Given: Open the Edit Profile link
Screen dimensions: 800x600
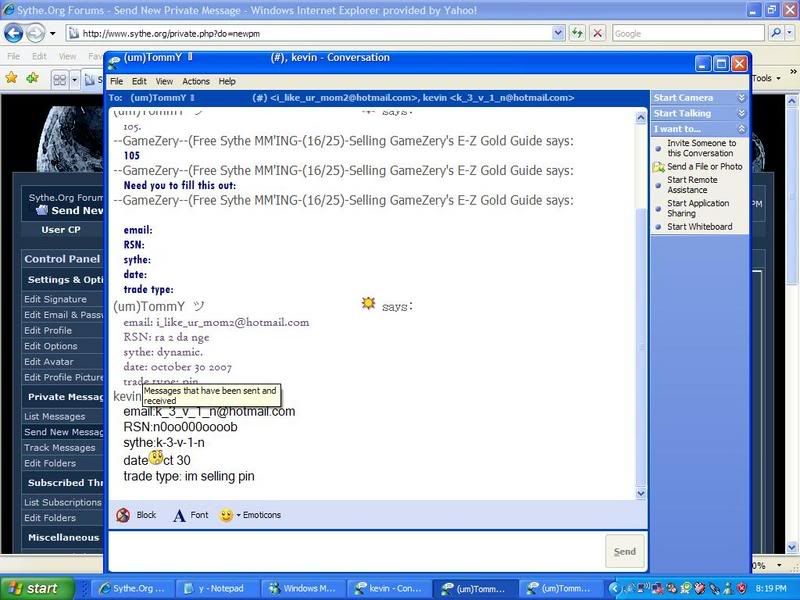Looking at the screenshot, I should tap(47, 331).
